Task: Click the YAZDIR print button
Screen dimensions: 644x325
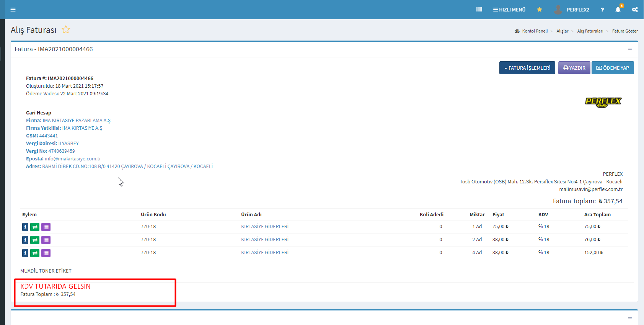Action: (574, 68)
